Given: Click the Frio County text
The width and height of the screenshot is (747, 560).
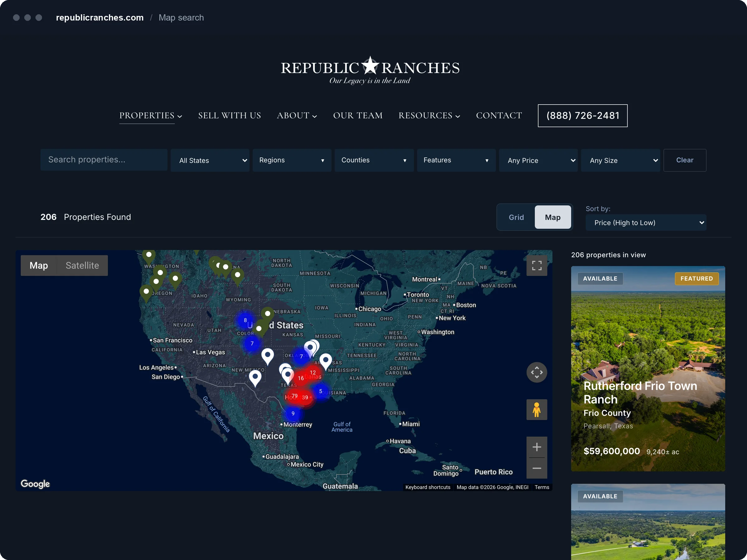Looking at the screenshot, I should (x=607, y=413).
